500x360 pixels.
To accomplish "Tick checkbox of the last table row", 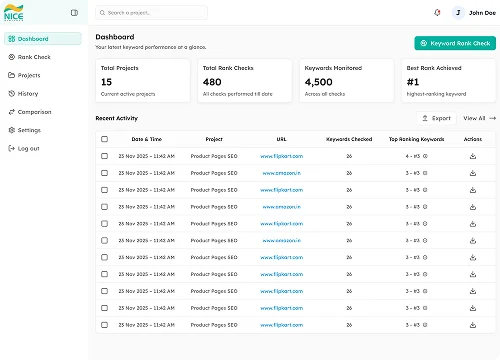I will point(104,325).
